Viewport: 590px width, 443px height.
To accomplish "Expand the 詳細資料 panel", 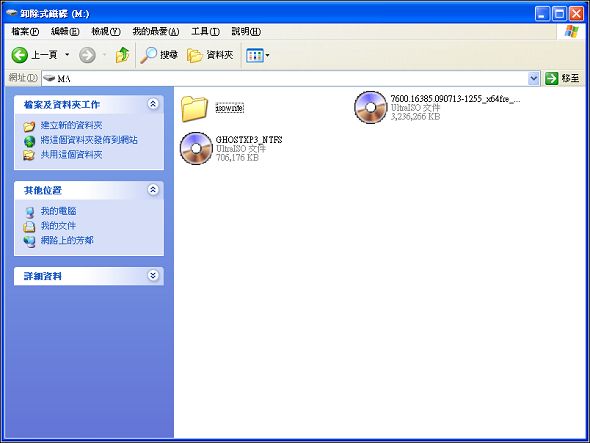I will (153, 276).
